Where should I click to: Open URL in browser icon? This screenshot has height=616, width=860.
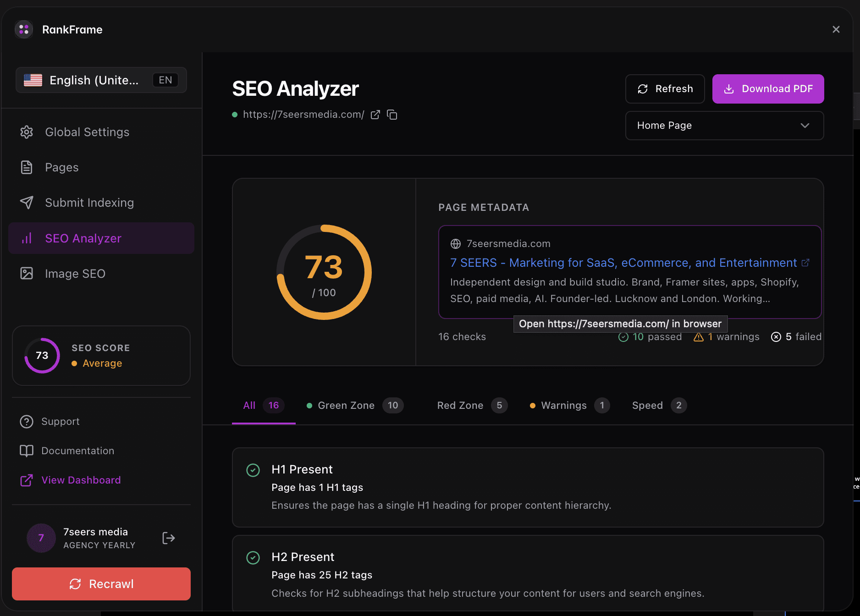coord(375,115)
